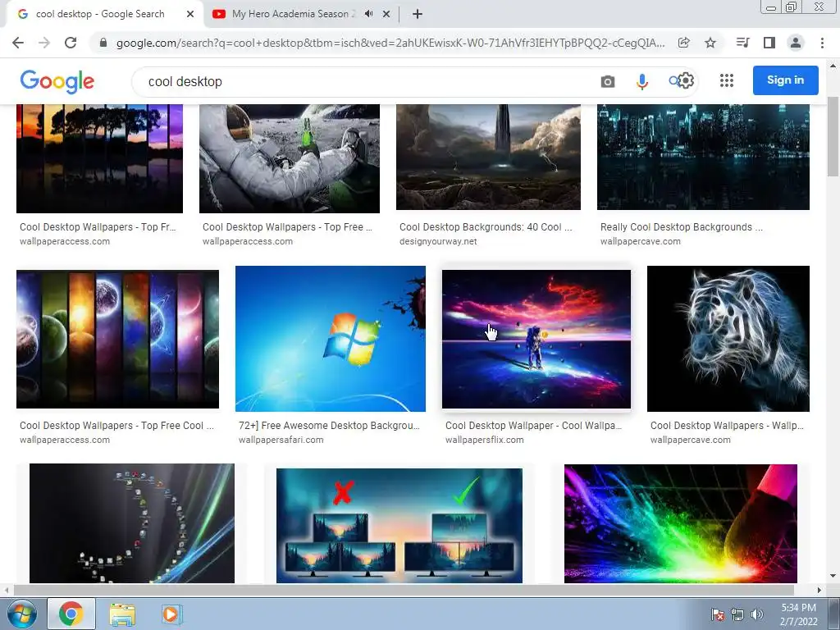The height and width of the screenshot is (630, 840).
Task: Open 'Cool Desktop Wallpapers - Top Fr...' link
Action: [x=98, y=227]
